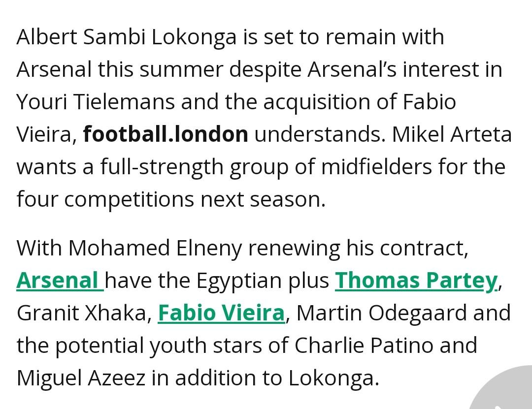Click the name Youri Tielemans
Screen dimensions: 532x409
96,102
